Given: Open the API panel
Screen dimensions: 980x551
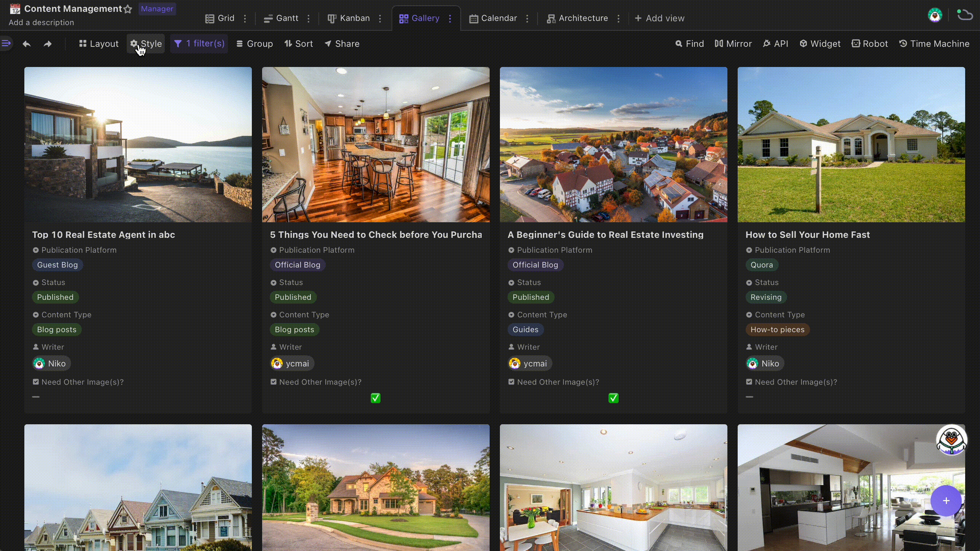Looking at the screenshot, I should 775,44.
